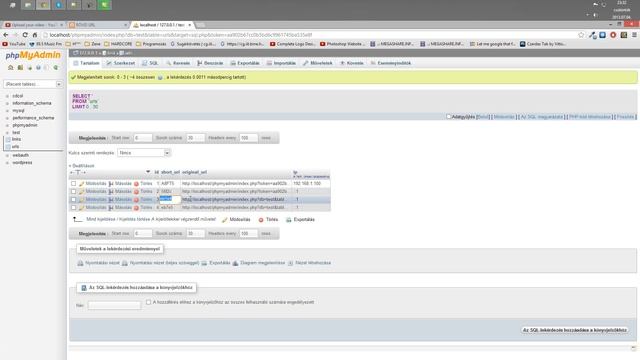Click the YouTube bookmark icon

coord(5,44)
